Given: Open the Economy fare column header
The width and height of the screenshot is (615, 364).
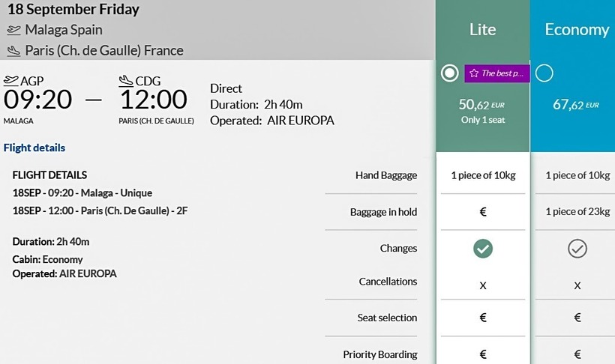Looking at the screenshot, I should (x=576, y=30).
